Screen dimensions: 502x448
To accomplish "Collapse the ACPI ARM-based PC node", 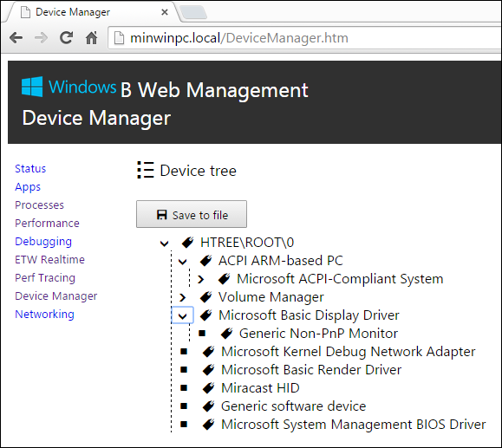I will pyautogui.click(x=182, y=262).
